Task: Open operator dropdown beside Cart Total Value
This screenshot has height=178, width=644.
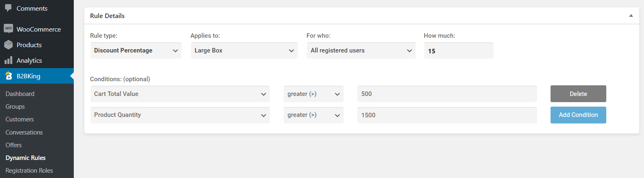Action: (314, 94)
